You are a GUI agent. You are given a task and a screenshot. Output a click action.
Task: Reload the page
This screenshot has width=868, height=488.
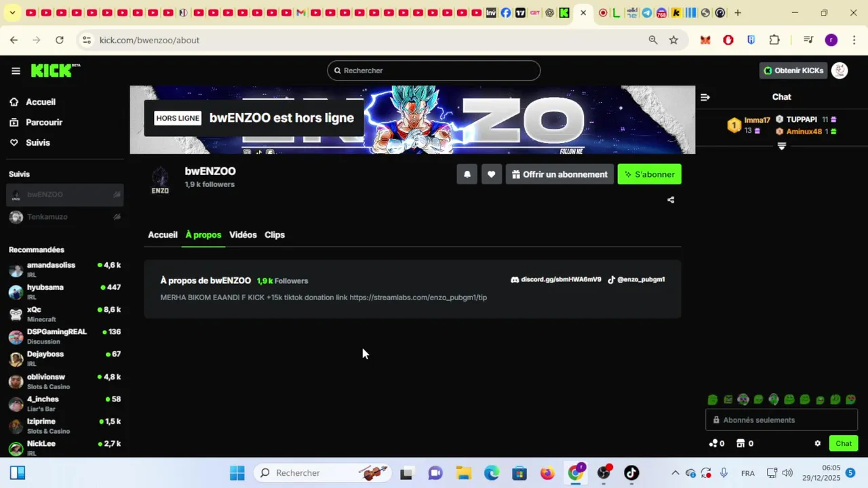(60, 40)
